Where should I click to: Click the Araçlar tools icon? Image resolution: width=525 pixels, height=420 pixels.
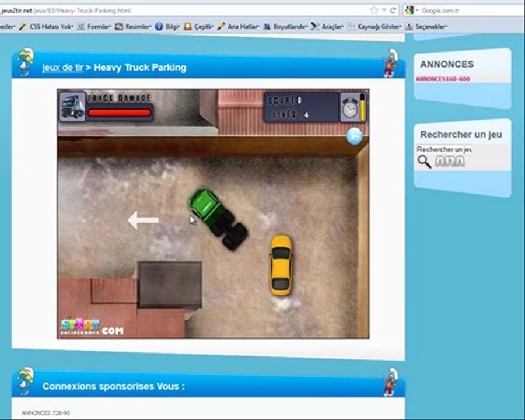(x=315, y=26)
